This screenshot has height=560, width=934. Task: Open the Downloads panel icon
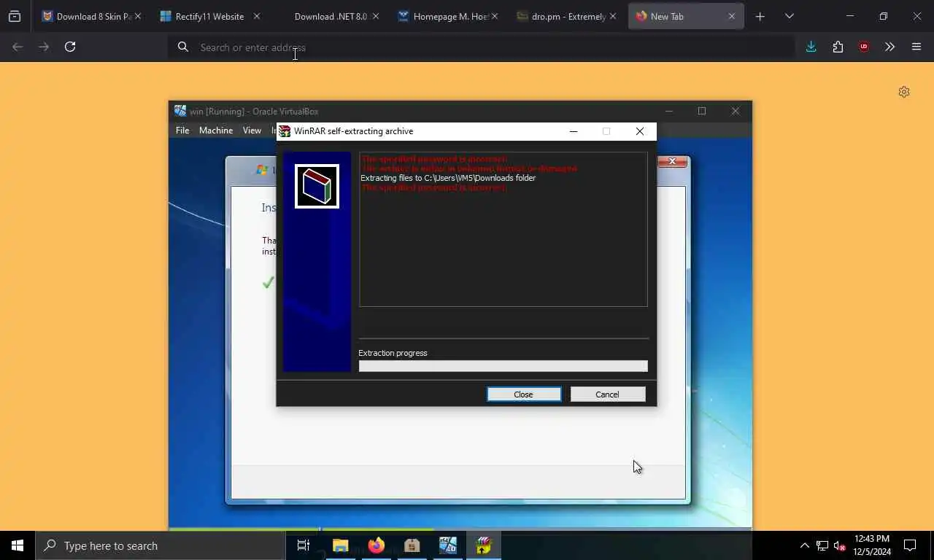click(x=811, y=47)
